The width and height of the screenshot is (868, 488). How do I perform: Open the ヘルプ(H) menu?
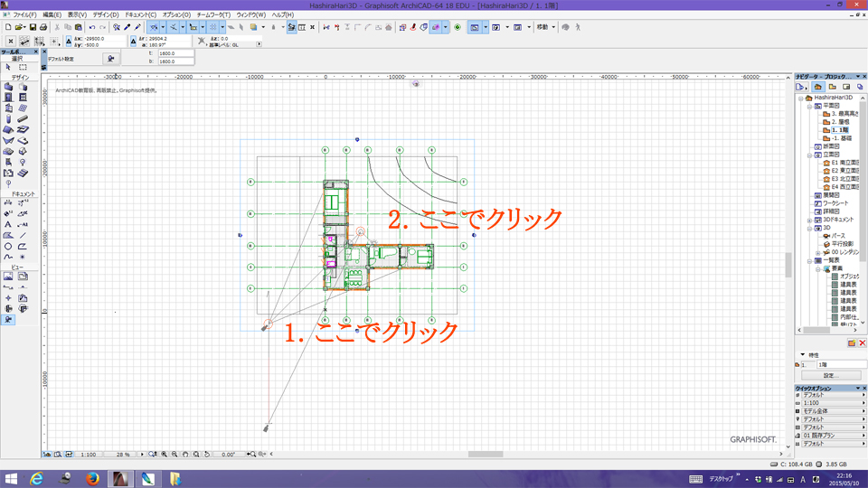[x=283, y=15]
